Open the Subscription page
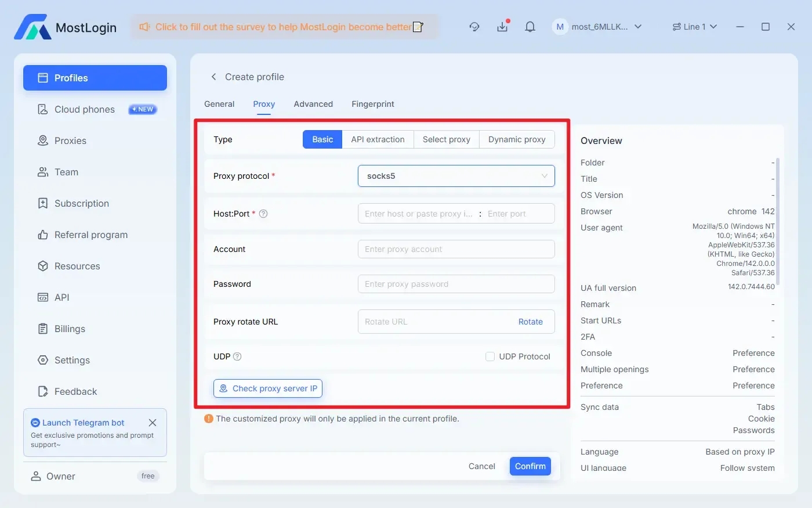This screenshot has width=812, height=508. coord(80,203)
